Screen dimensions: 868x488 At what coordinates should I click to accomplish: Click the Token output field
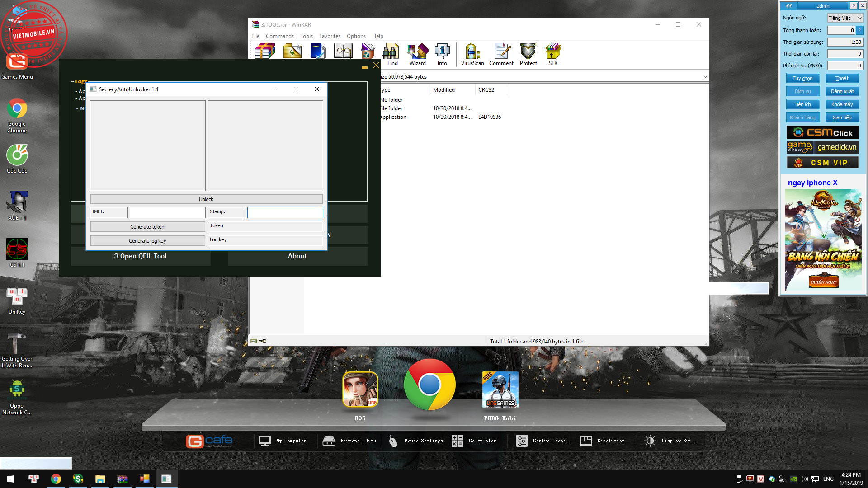point(265,226)
